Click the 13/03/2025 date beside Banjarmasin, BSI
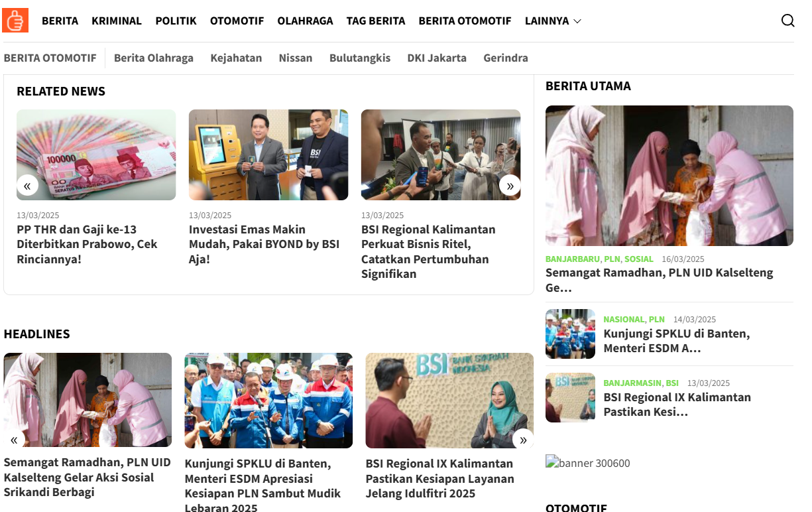The image size is (812, 512). point(709,383)
